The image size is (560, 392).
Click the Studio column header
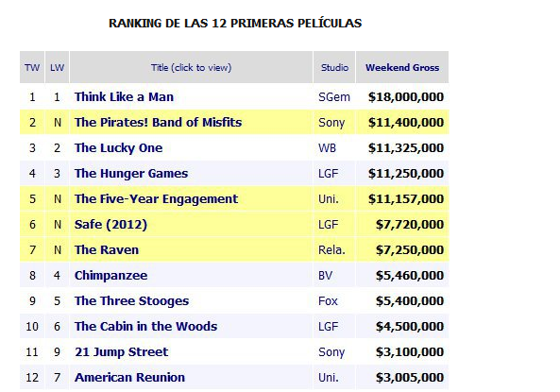click(334, 67)
